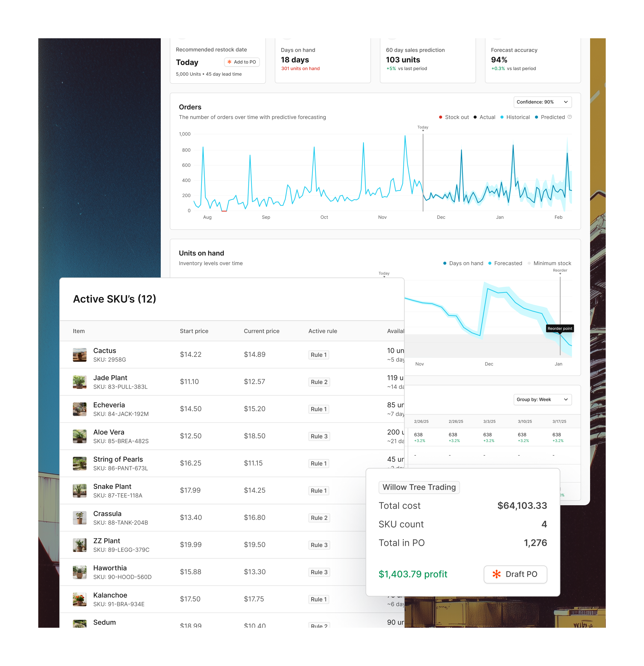Image resolution: width=644 pixels, height=666 pixels.
Task: Click the asterisk icon in Draft PO
Action: tap(497, 574)
